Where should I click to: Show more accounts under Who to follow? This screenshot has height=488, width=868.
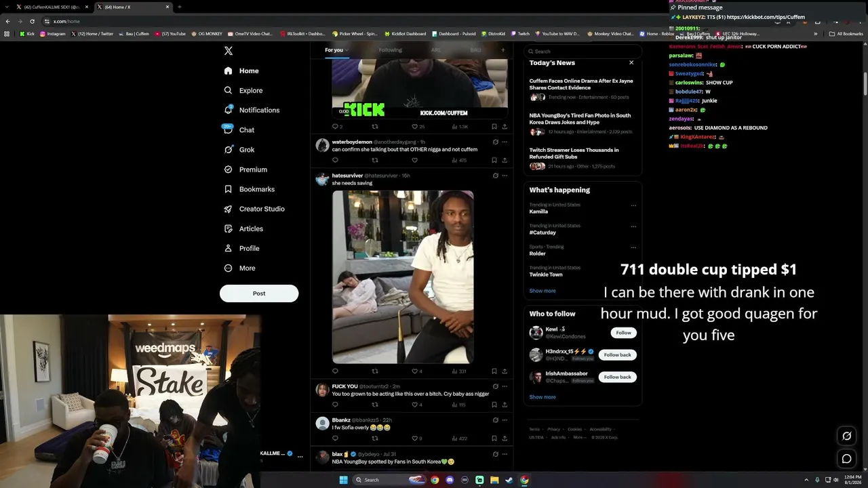[542, 397]
